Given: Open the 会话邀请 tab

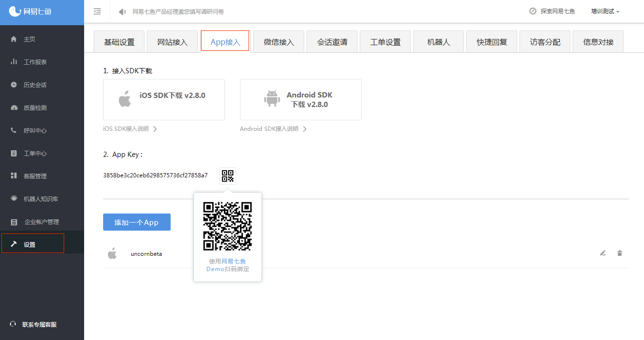Looking at the screenshot, I should [x=332, y=41].
